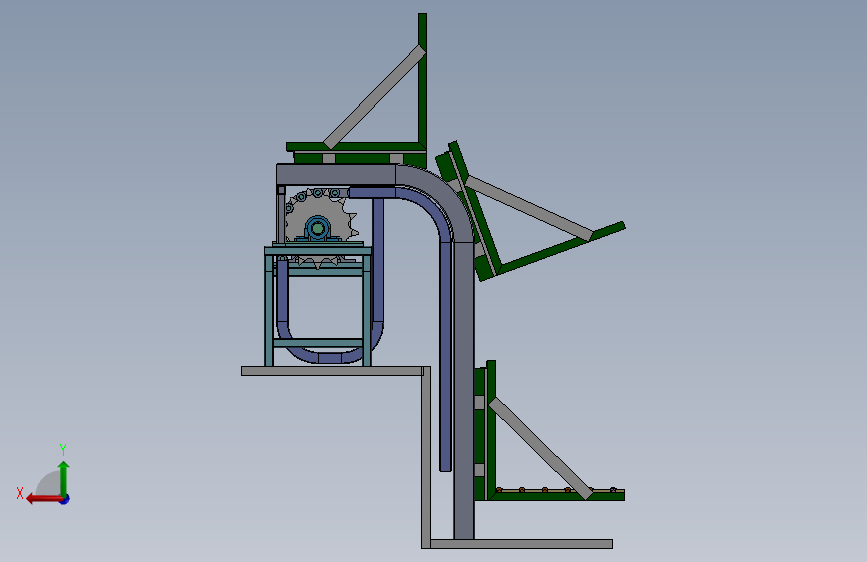Screen dimensions: 867x562
Task: Click the blue Z axis dot on the triad
Action: (x=65, y=499)
